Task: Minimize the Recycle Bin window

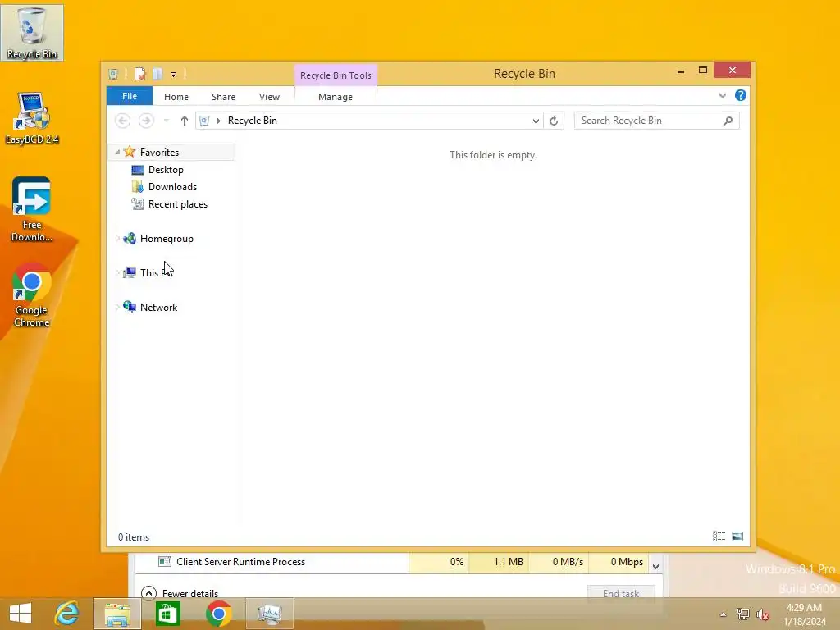Action: click(x=681, y=71)
